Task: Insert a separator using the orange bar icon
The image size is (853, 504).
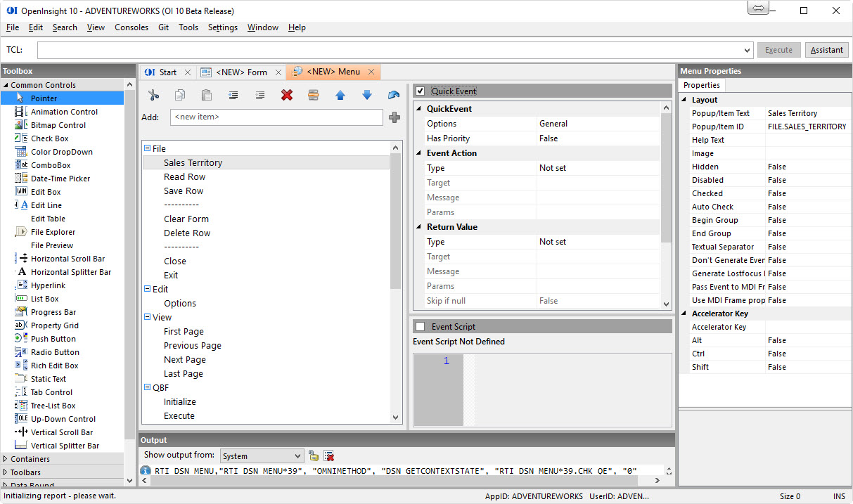Action: point(314,95)
